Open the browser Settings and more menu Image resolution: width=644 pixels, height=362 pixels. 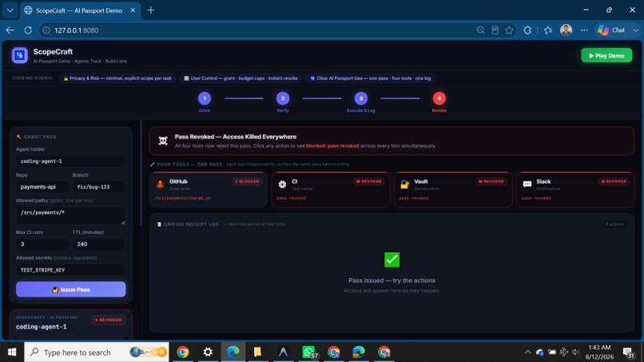[x=584, y=30]
